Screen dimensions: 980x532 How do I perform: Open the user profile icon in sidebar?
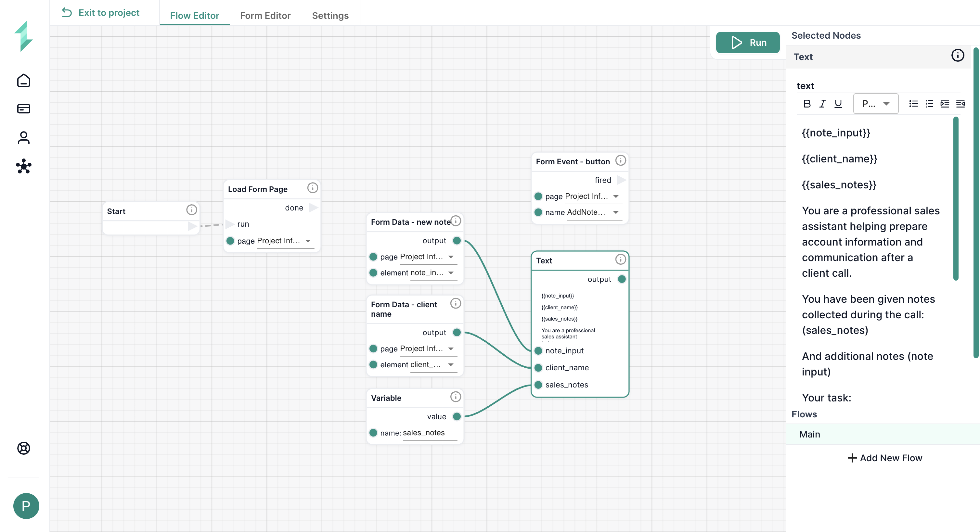(24, 138)
